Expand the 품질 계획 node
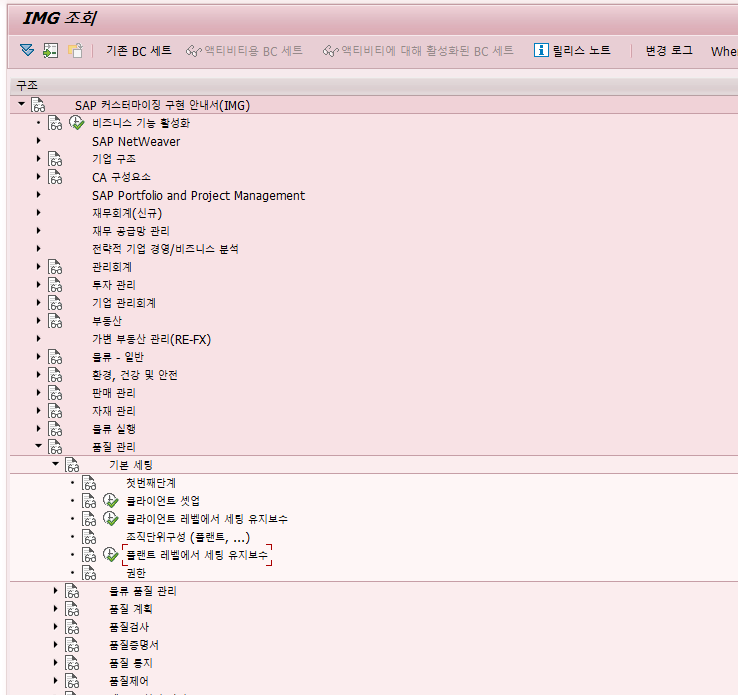Image resolution: width=738 pixels, height=695 pixels. pyautogui.click(x=56, y=608)
